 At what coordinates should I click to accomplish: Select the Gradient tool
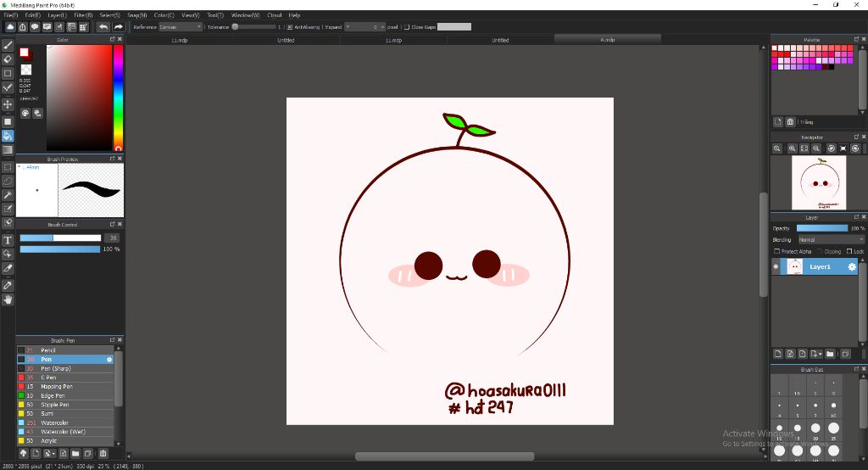pyautogui.click(x=8, y=149)
